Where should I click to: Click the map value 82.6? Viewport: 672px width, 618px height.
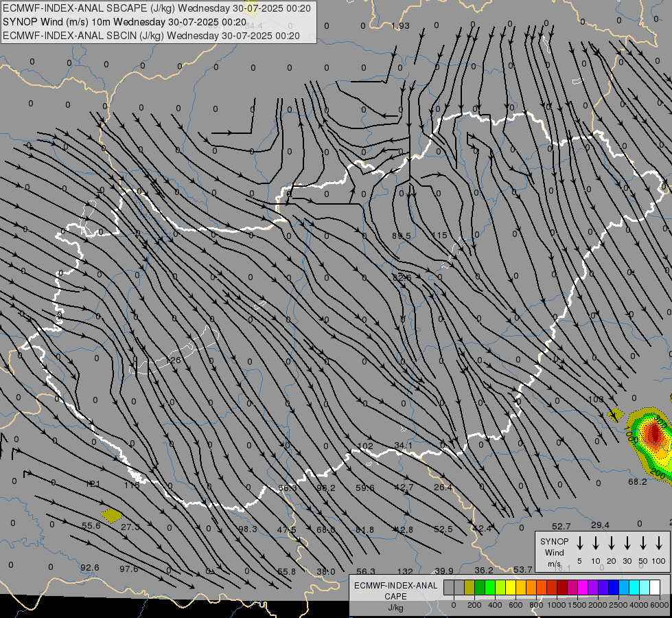[x=402, y=277]
